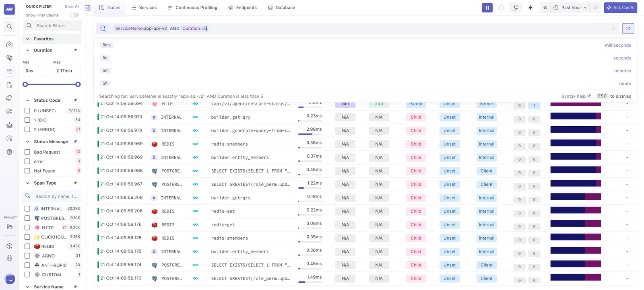
Task: Toggle Show Filter Counts switch
Action: pos(74,15)
